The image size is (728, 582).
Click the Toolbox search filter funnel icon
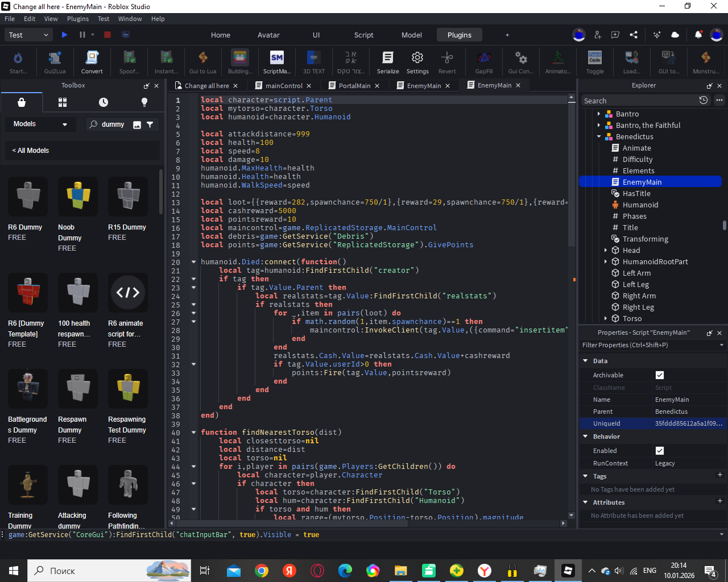[150, 124]
